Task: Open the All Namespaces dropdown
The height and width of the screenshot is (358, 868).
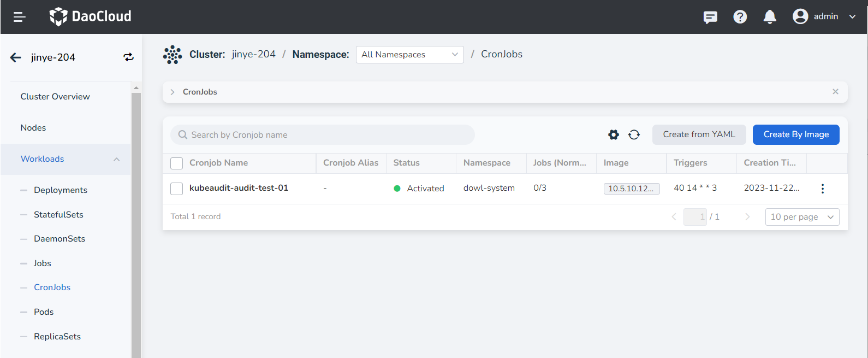Action: pos(409,55)
